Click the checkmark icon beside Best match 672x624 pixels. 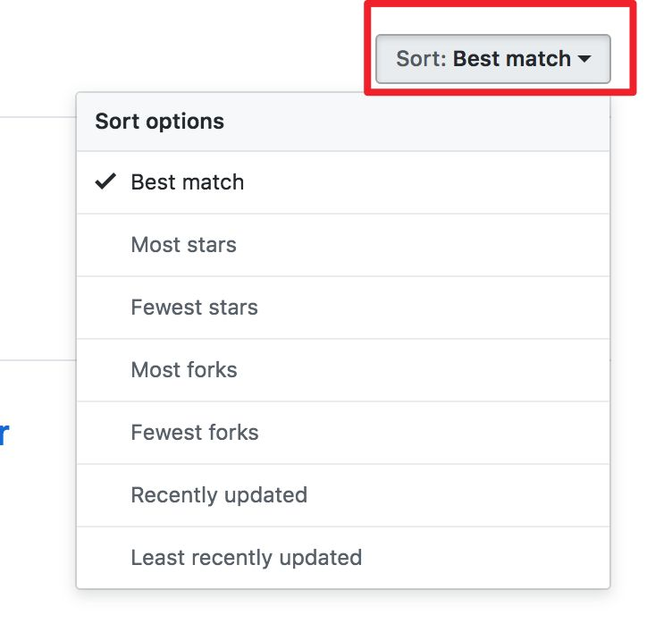(x=105, y=181)
